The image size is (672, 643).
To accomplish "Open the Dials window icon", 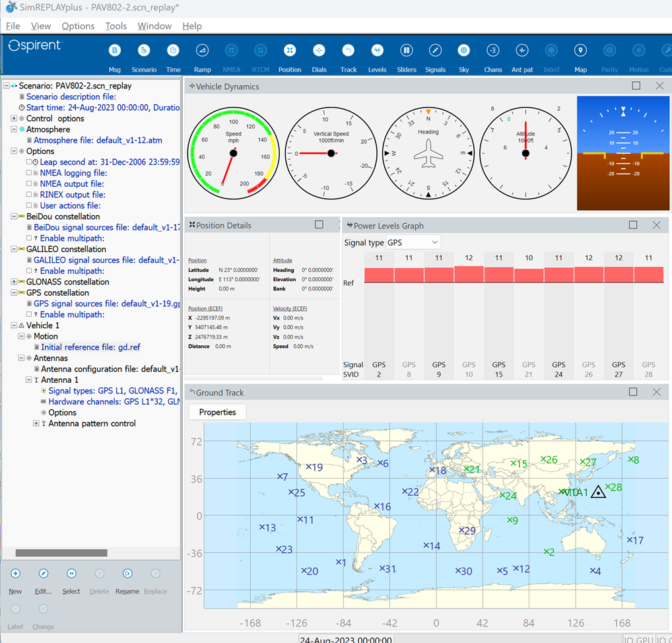I will pyautogui.click(x=319, y=51).
